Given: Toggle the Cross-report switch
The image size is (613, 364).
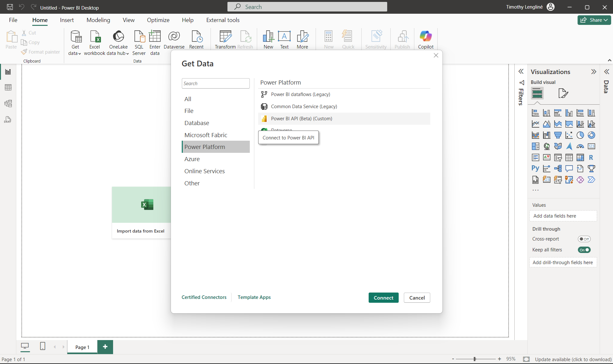Looking at the screenshot, I should [584, 239].
